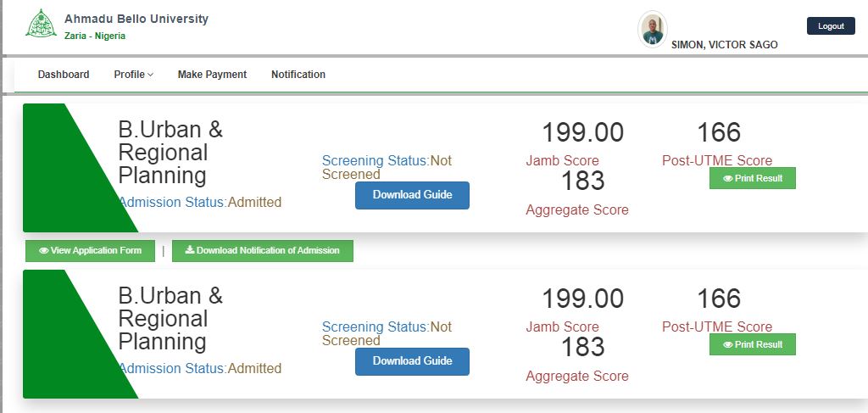This screenshot has height=413, width=868.
Task: Open the Notification menu item
Action: [298, 75]
